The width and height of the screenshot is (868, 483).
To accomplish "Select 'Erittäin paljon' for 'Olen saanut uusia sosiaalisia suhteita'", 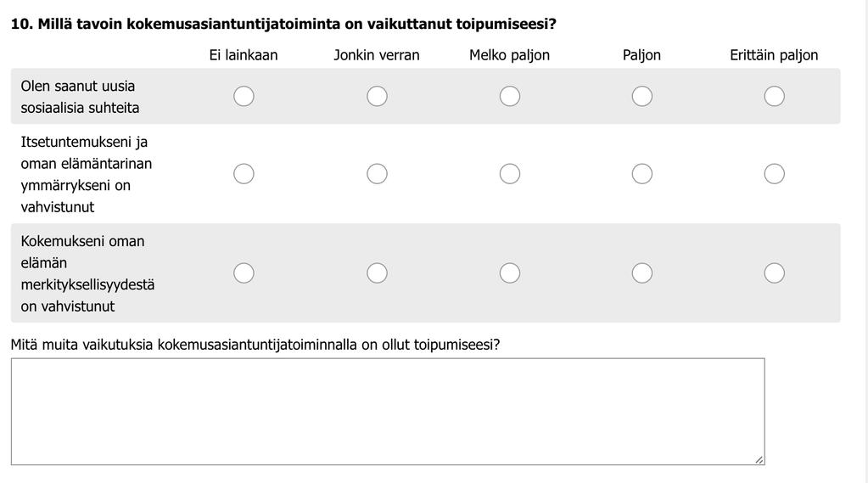I will 775,97.
